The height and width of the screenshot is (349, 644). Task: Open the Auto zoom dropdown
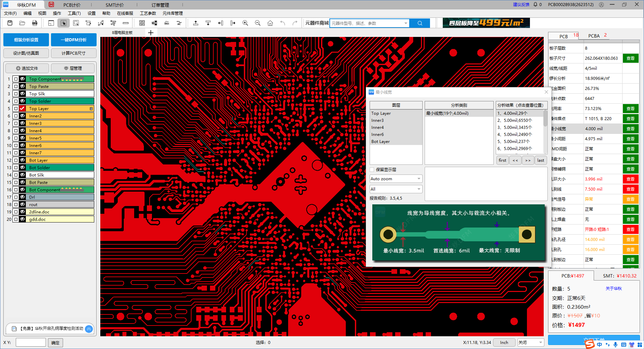pos(396,179)
